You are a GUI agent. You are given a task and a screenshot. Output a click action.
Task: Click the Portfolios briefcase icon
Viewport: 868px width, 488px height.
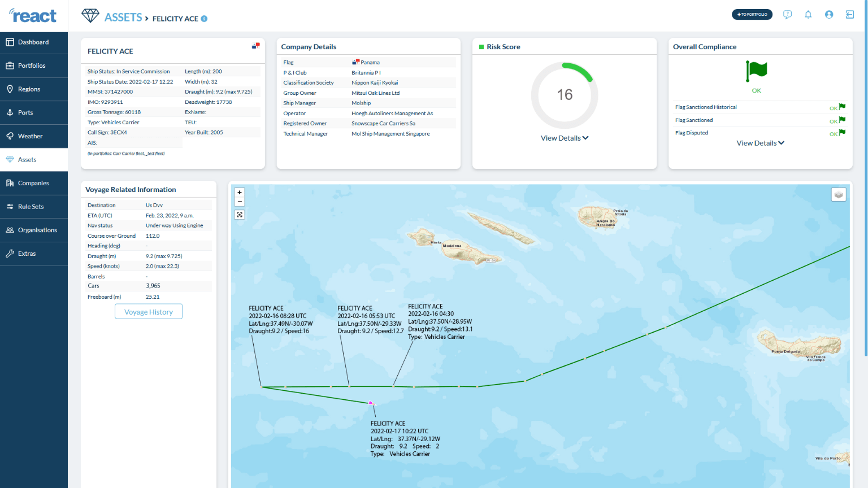coord(10,66)
